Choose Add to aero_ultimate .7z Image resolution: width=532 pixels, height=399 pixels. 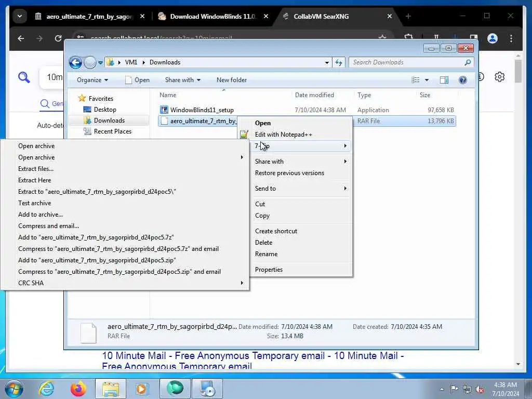click(125, 237)
